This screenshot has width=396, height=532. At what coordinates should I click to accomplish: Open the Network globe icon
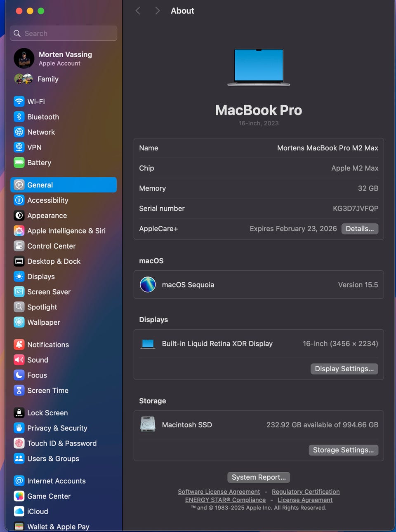tap(19, 132)
